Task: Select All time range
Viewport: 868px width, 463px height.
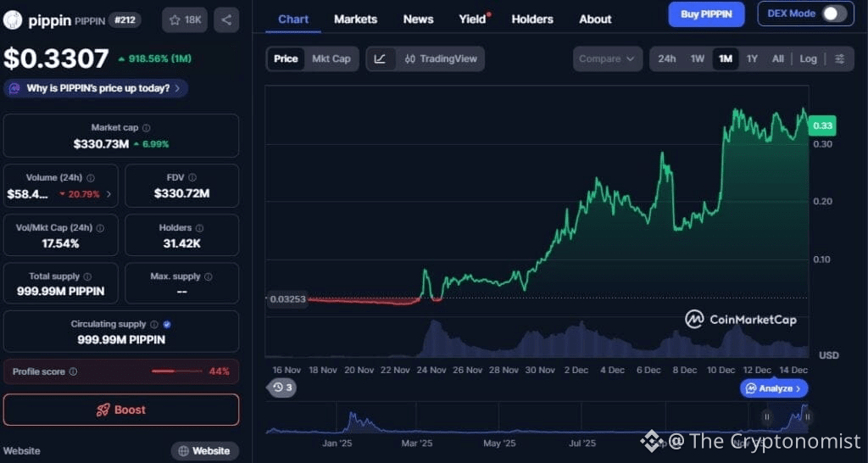Action: coord(778,59)
